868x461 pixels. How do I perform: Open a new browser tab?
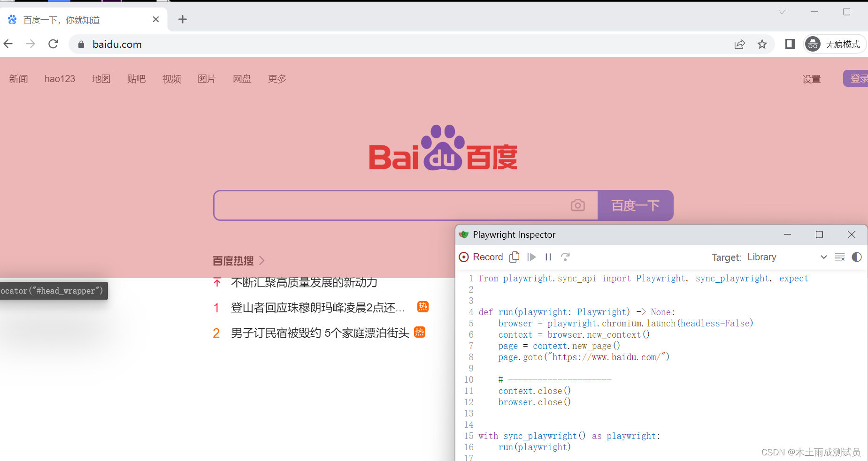(x=183, y=19)
